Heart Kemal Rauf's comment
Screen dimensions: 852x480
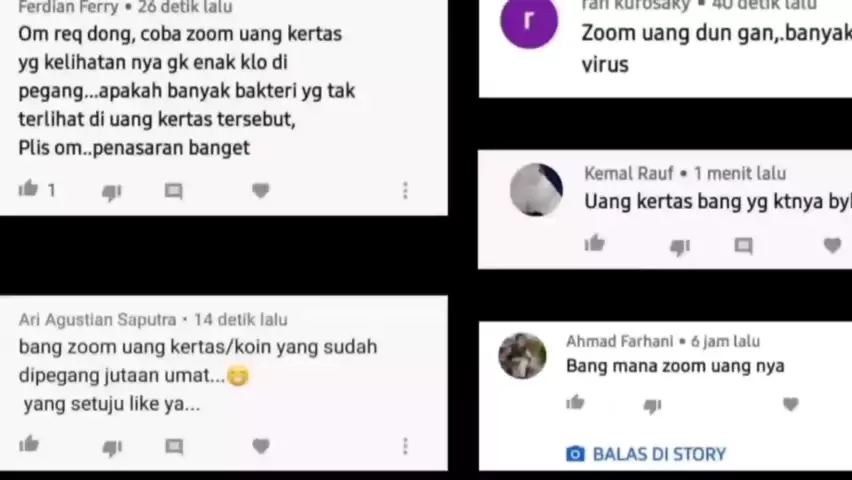coord(832,245)
